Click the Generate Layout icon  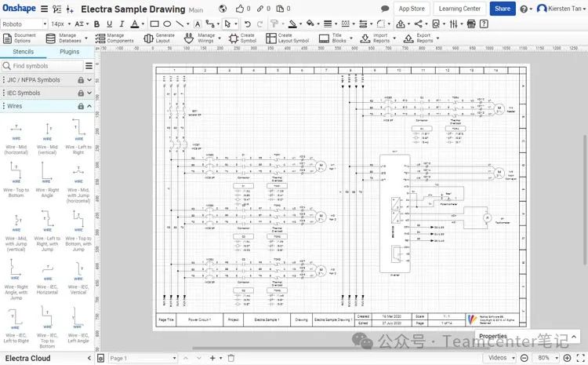pos(146,38)
